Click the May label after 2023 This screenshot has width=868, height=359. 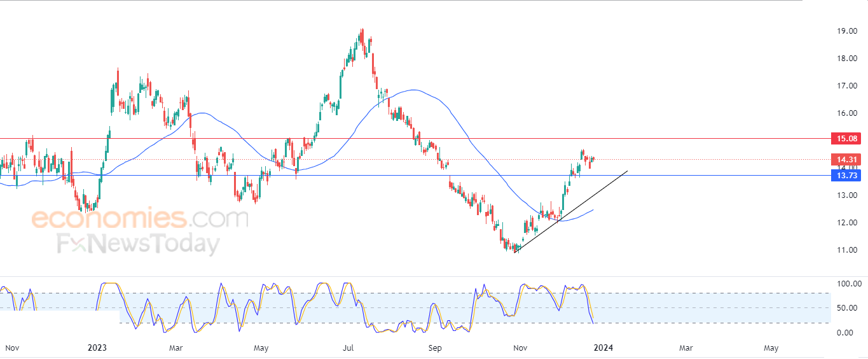coord(261,348)
